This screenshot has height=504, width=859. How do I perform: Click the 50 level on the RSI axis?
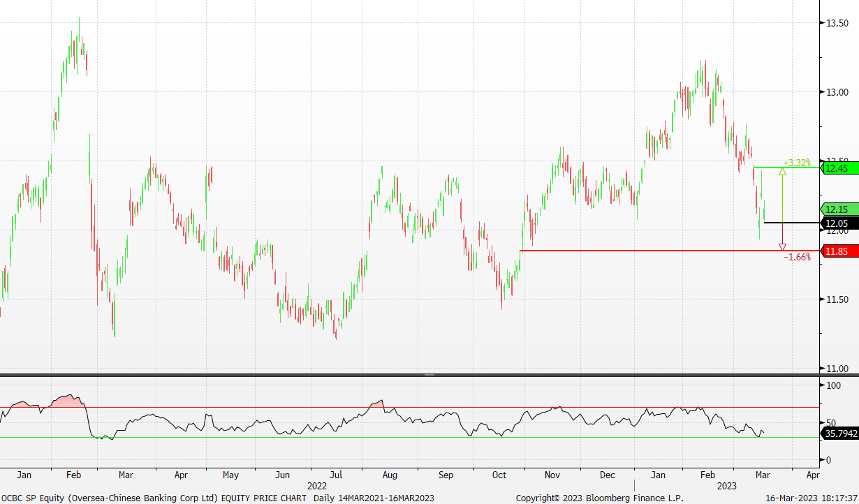pos(831,423)
